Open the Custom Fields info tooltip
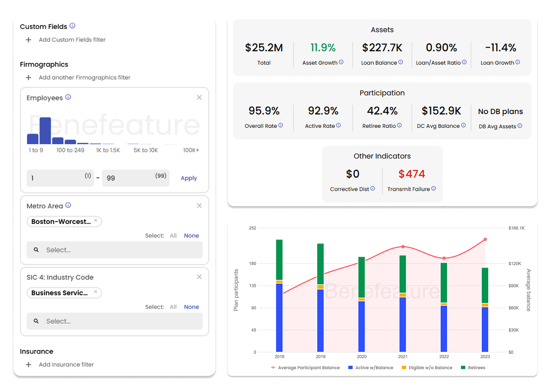This screenshot has height=392, width=551. pos(73,26)
